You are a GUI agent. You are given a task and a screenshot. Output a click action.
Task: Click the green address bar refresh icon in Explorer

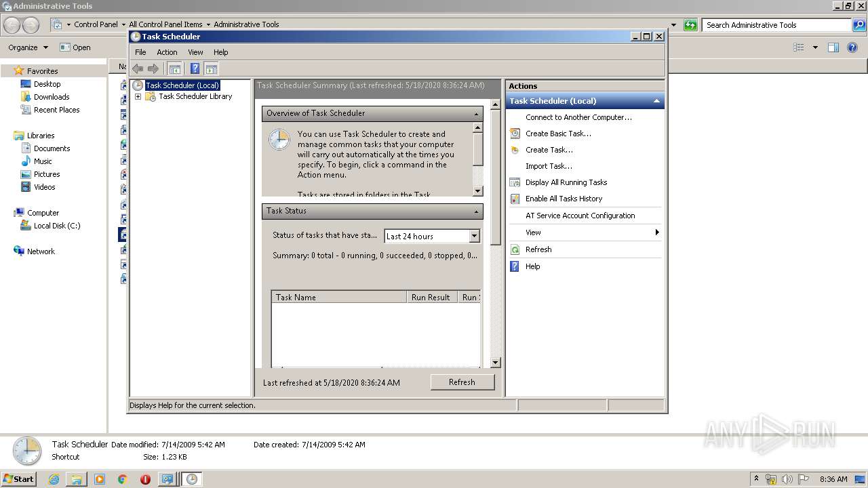[690, 25]
